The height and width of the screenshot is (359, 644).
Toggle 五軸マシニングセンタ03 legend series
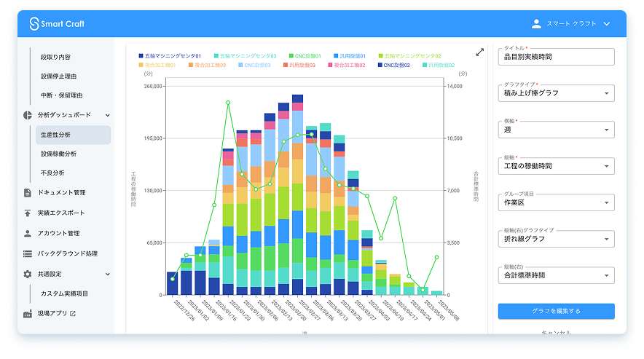pyautogui.click(x=246, y=56)
